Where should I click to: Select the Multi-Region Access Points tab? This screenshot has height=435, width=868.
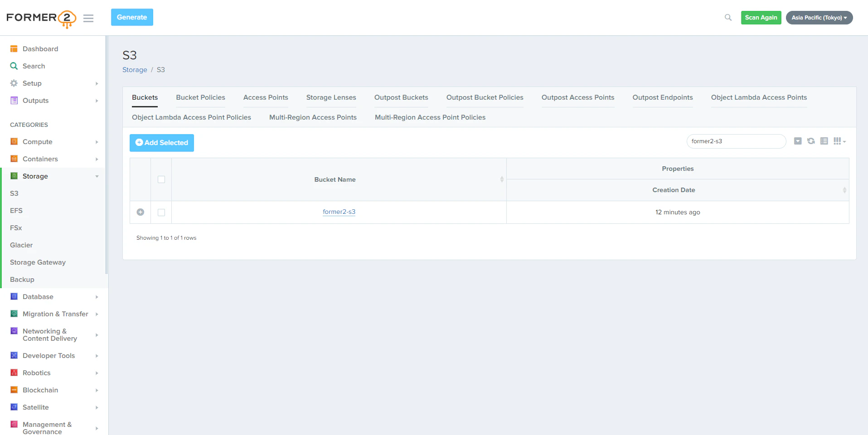[313, 117]
